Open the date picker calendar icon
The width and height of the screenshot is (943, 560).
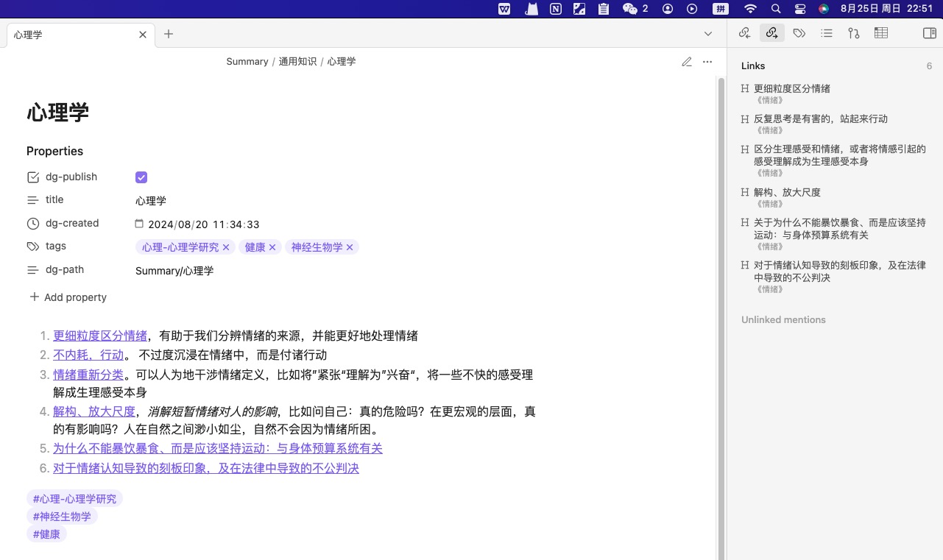[x=139, y=224]
